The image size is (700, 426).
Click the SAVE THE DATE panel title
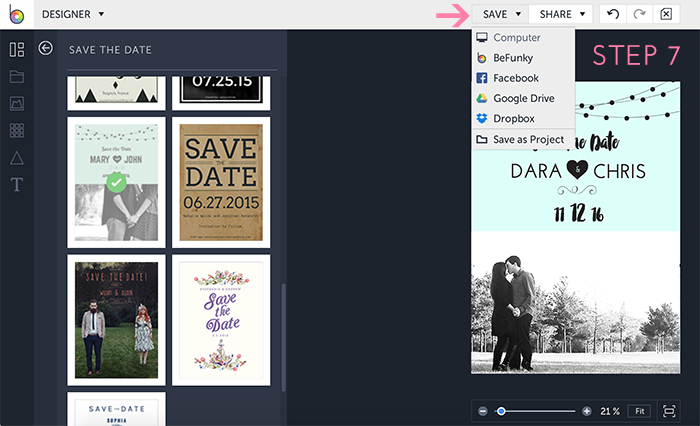(x=110, y=50)
